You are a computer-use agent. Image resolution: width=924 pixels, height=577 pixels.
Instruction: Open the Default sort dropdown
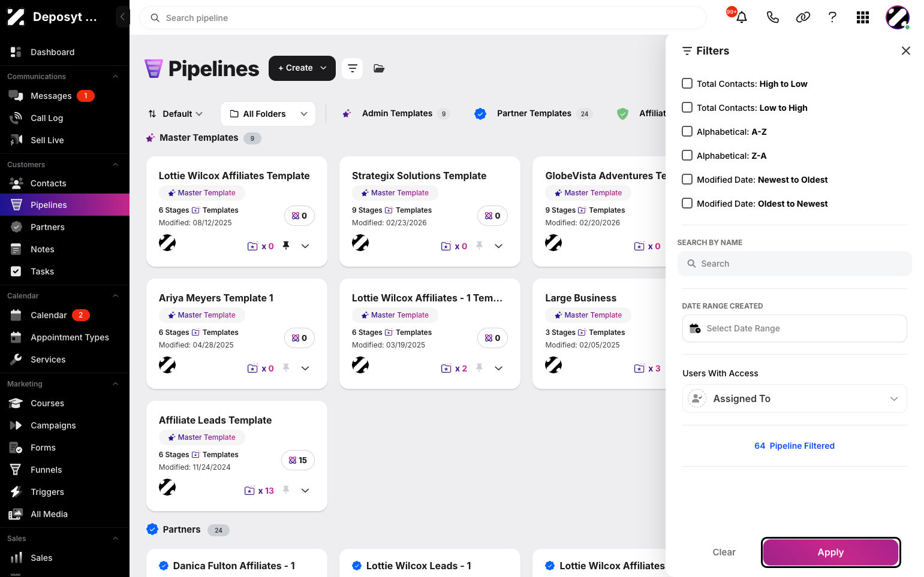click(176, 114)
